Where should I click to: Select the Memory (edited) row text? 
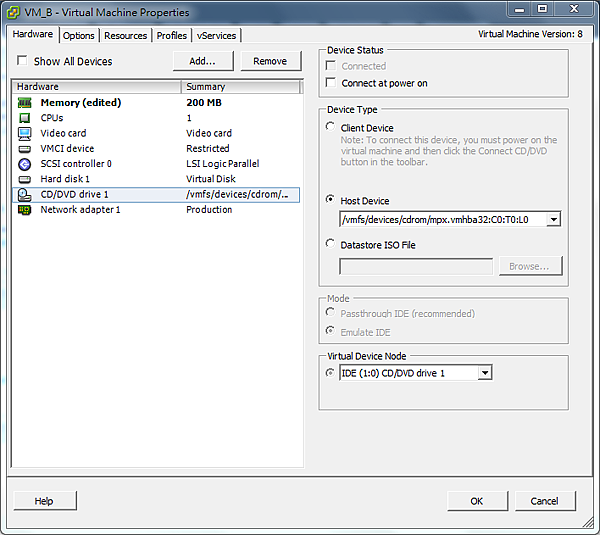(81, 103)
